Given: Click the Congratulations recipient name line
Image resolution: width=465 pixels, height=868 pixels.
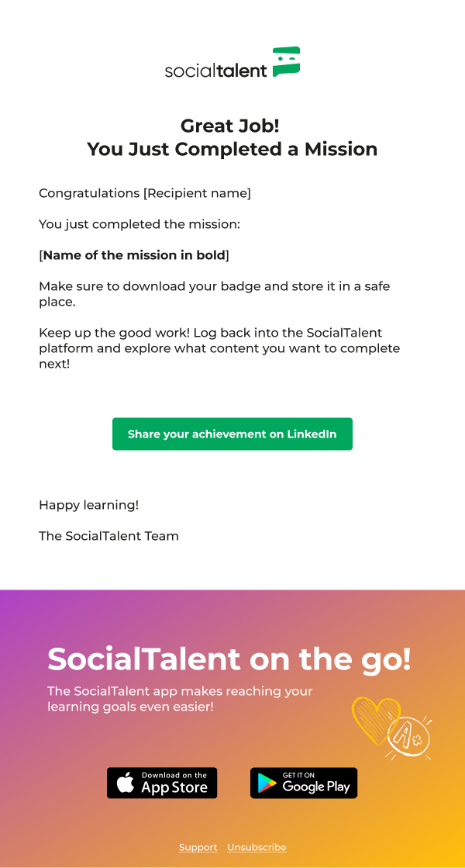Looking at the screenshot, I should click(x=145, y=194).
